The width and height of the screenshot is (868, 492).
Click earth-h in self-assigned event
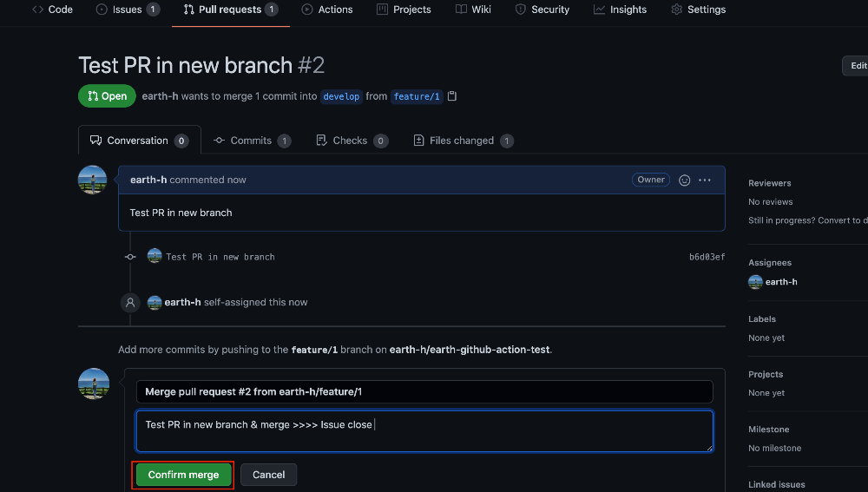tap(182, 302)
